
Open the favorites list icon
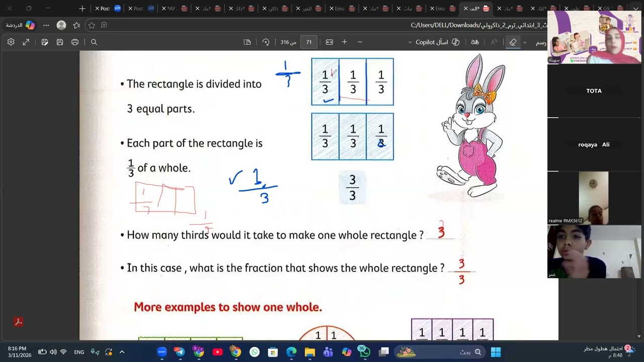76,25
